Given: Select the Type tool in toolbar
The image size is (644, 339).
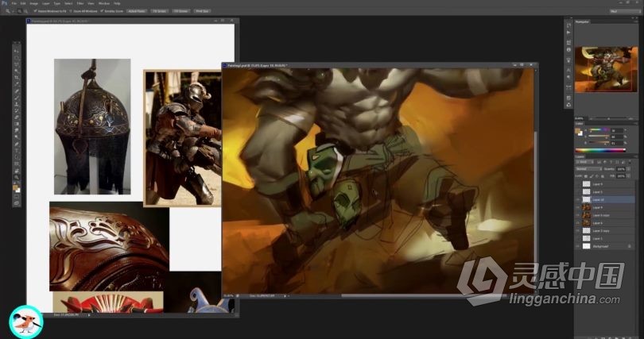Looking at the screenshot, I should 17,151.
